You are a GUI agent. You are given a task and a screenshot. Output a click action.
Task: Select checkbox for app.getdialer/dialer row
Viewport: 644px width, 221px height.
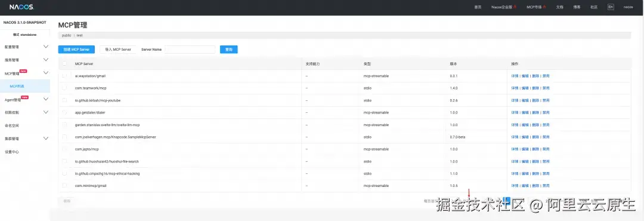coord(64,112)
